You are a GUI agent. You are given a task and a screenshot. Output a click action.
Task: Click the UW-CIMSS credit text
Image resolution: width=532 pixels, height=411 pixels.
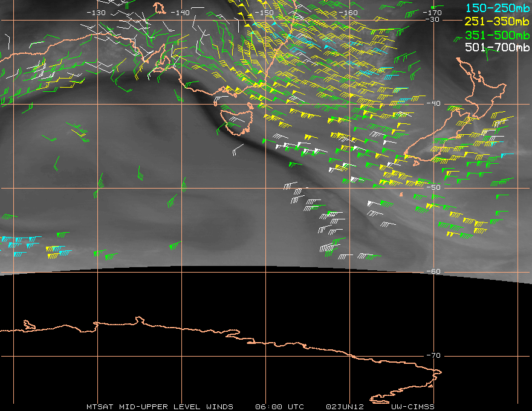point(412,407)
